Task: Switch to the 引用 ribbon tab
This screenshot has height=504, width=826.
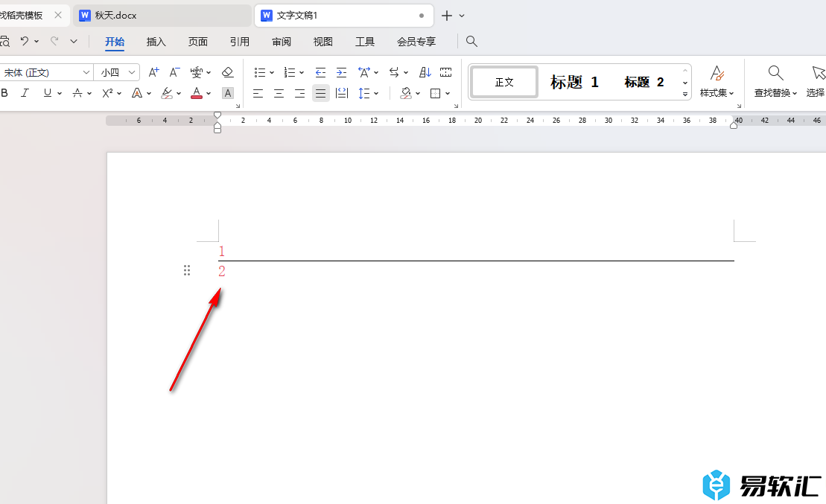Action: click(x=240, y=42)
